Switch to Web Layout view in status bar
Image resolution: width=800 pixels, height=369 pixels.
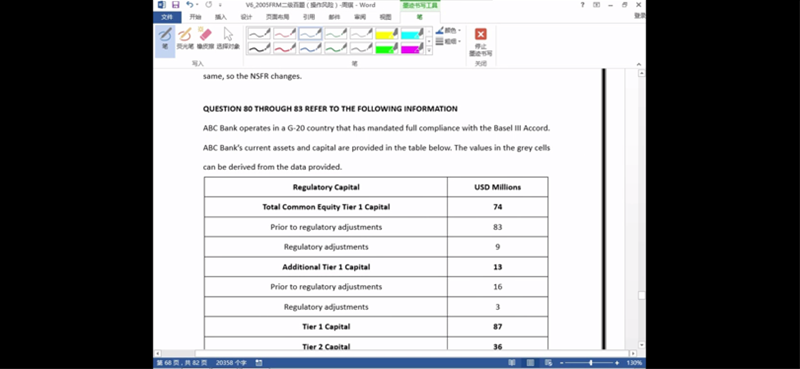pyautogui.click(x=548, y=362)
